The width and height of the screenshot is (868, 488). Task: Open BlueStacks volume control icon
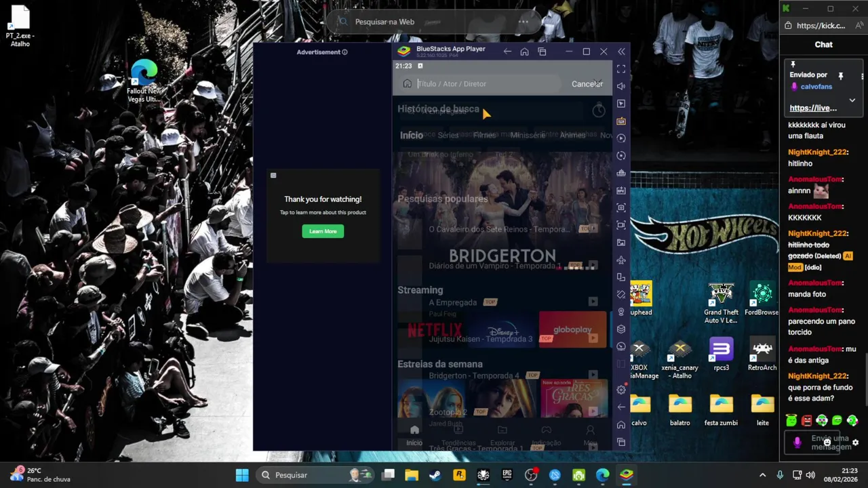(x=621, y=86)
